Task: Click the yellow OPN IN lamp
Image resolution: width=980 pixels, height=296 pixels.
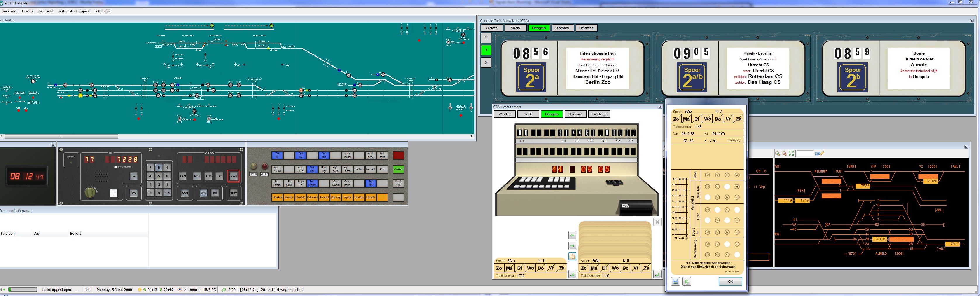Action: coord(253,166)
